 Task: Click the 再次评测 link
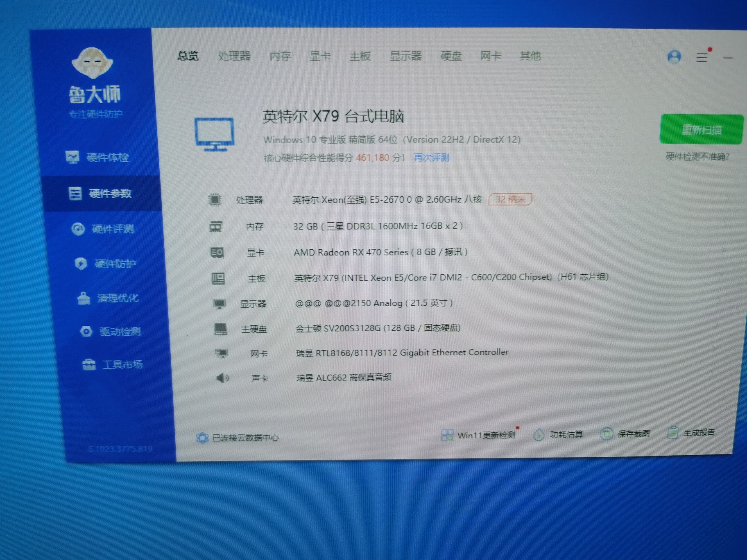(x=431, y=158)
